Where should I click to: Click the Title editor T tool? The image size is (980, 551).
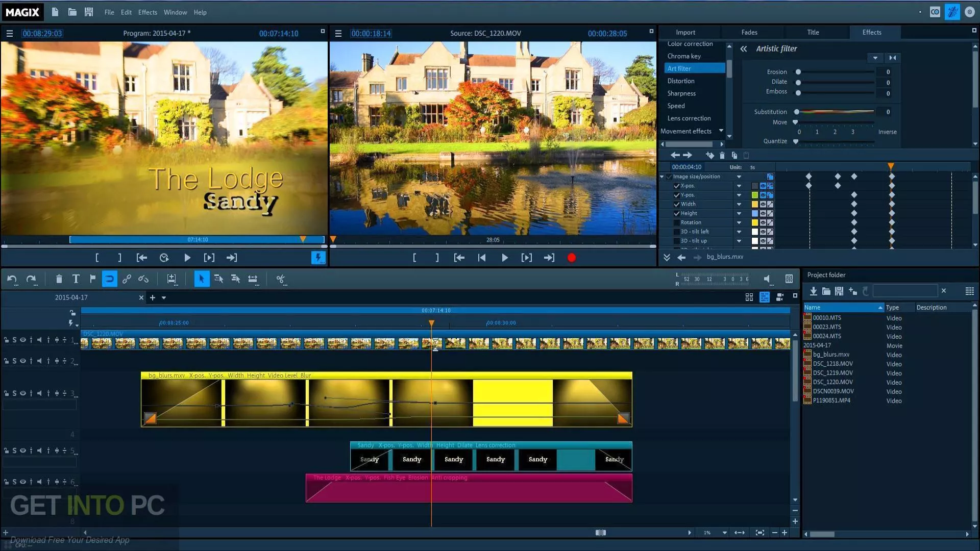[x=76, y=279]
